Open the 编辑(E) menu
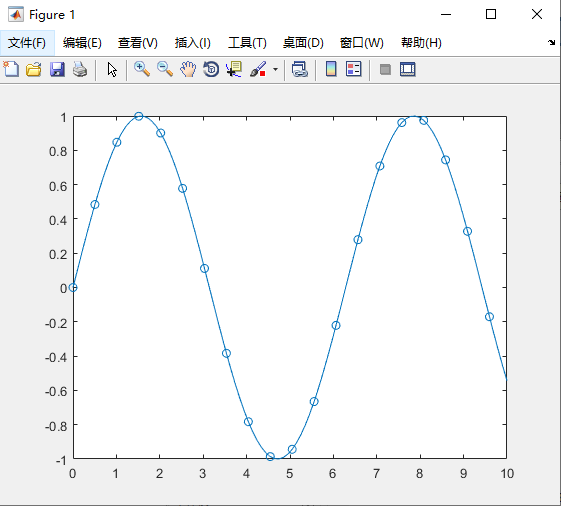The image size is (561, 506). [82, 43]
